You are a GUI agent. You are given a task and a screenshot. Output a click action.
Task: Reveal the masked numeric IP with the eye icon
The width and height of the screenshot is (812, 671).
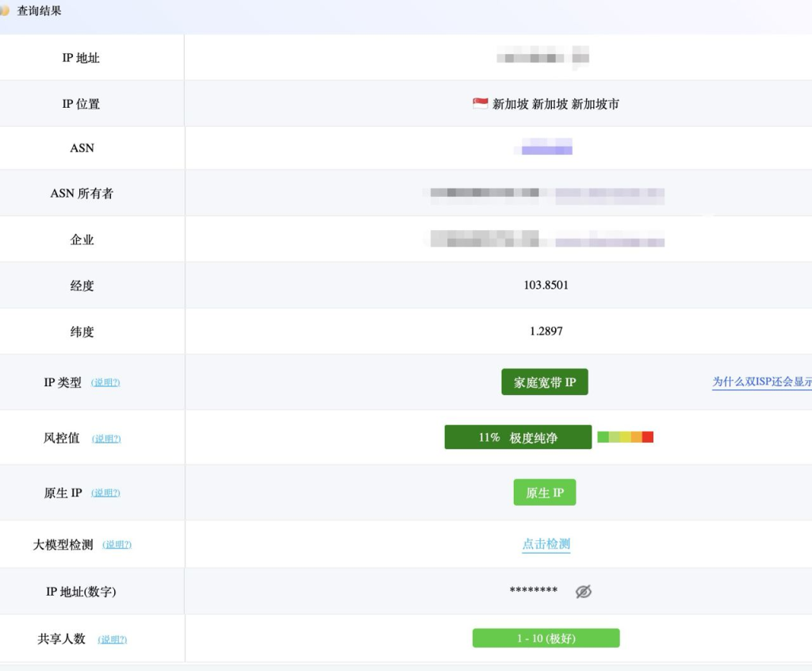pos(584,591)
